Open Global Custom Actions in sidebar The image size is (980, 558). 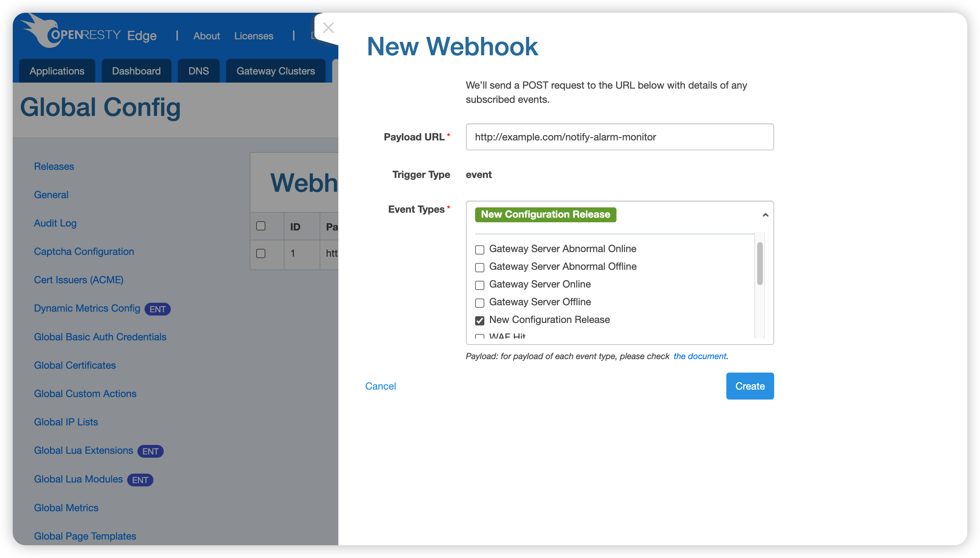85,394
